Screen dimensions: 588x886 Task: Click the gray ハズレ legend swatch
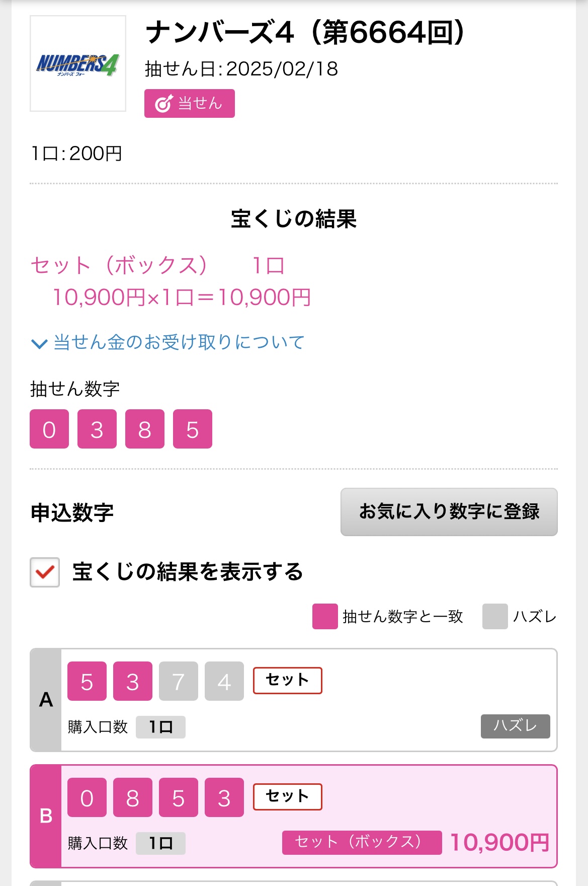495,617
